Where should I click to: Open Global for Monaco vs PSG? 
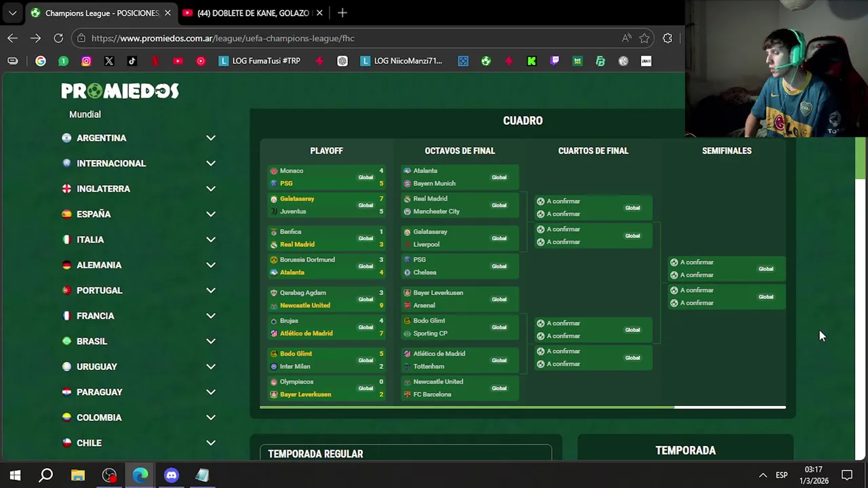tap(366, 178)
